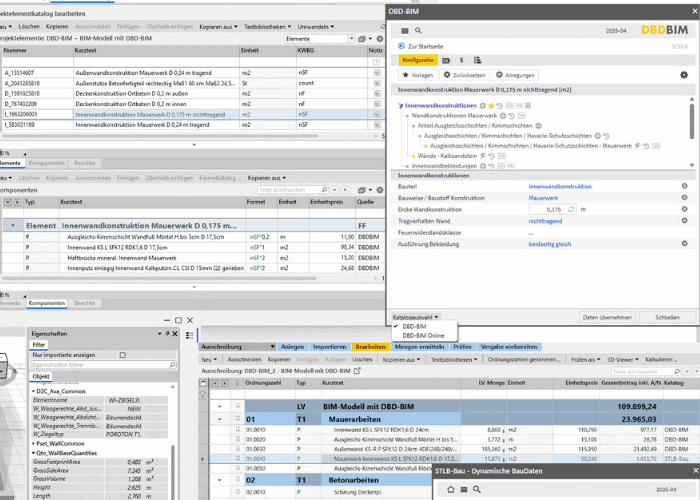Clear Ausführung Bekleidung value with its X icon
Screen dimensions: 700x500
click(684, 244)
